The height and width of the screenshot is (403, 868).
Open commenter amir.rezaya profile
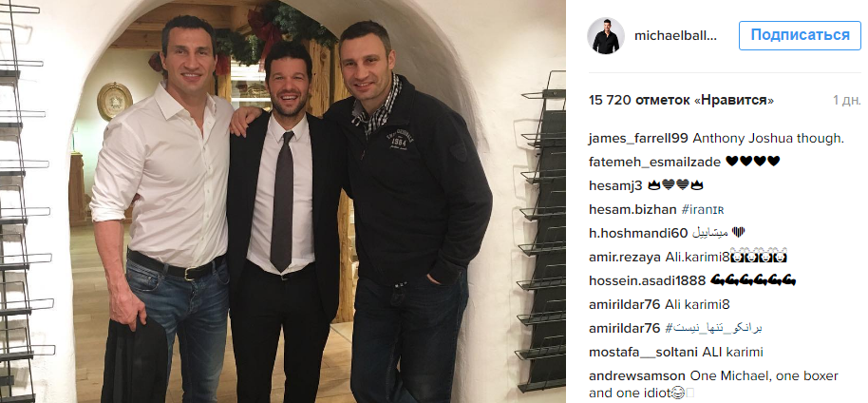625,258
